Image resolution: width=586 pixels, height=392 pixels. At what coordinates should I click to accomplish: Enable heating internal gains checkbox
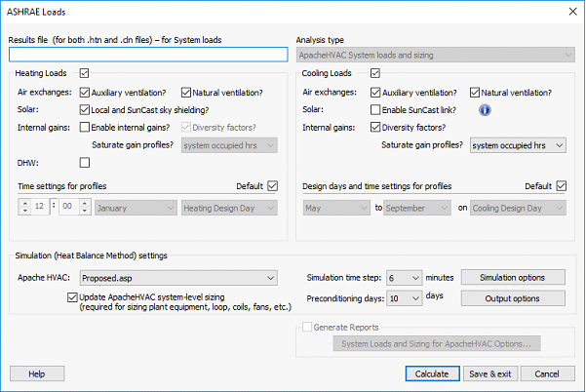(x=85, y=127)
